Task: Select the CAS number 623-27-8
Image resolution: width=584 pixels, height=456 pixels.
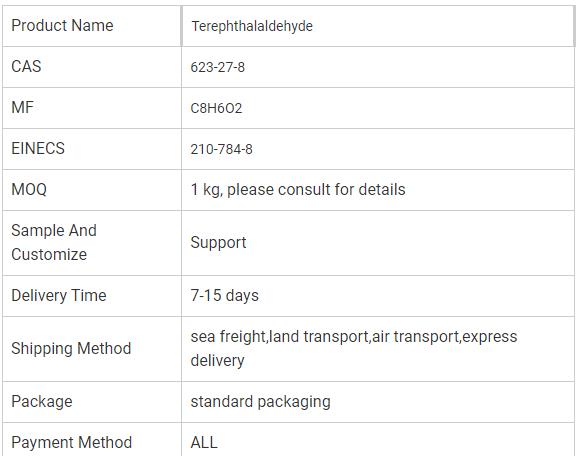Action: (x=218, y=67)
